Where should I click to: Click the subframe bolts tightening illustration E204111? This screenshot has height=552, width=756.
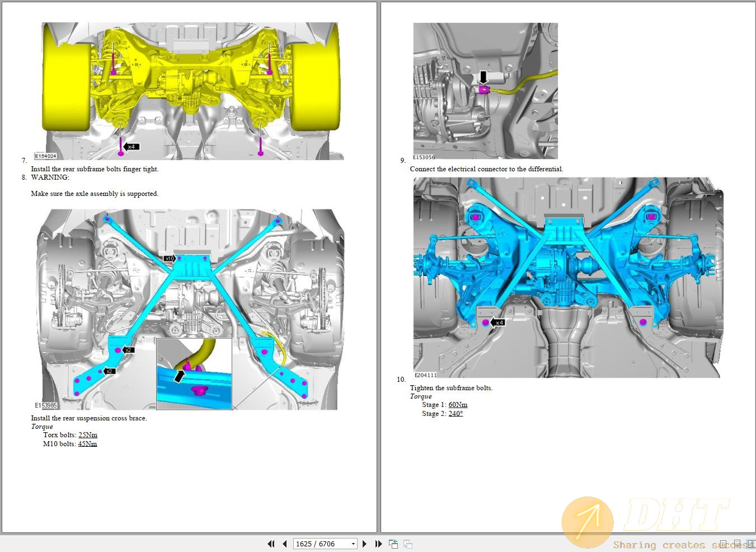(569, 278)
